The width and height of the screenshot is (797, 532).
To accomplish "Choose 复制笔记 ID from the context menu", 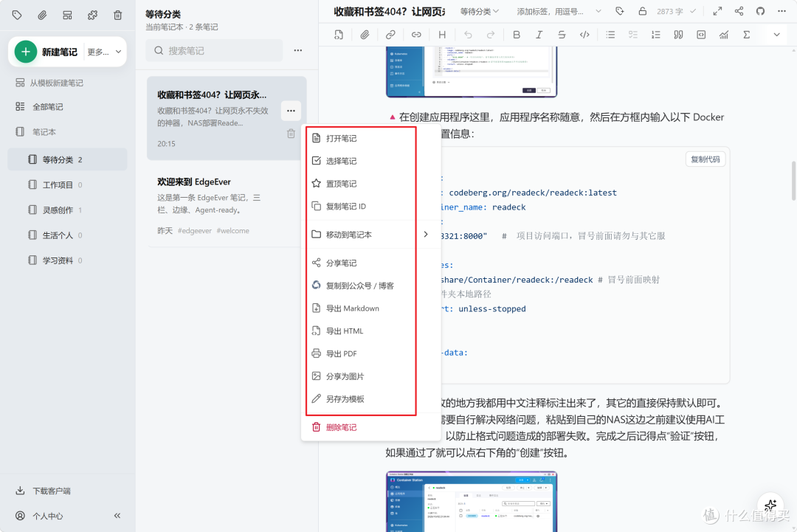I will [x=371, y=207].
